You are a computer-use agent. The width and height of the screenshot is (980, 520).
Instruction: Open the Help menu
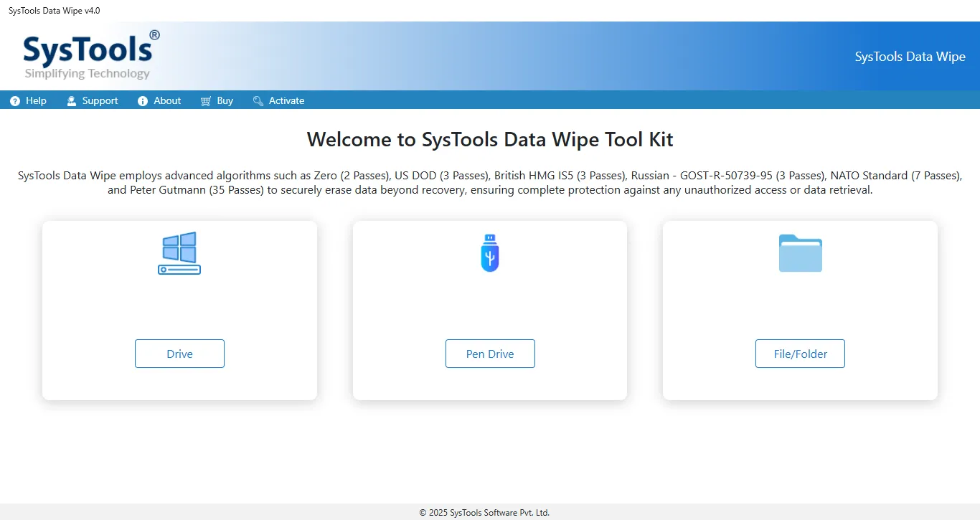click(29, 101)
